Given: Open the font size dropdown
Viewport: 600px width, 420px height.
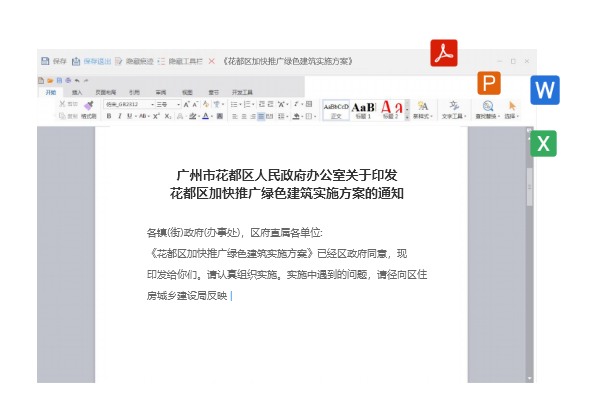Looking at the screenshot, I should [x=179, y=104].
